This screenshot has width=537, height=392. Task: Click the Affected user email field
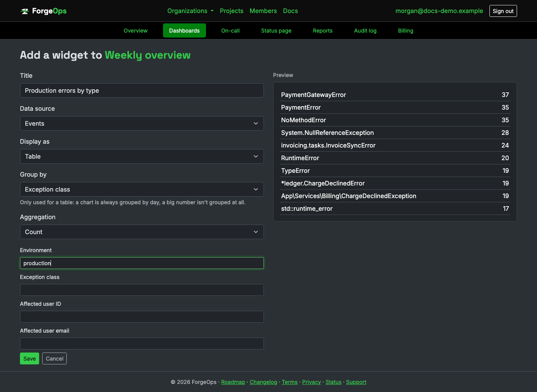tap(142, 343)
